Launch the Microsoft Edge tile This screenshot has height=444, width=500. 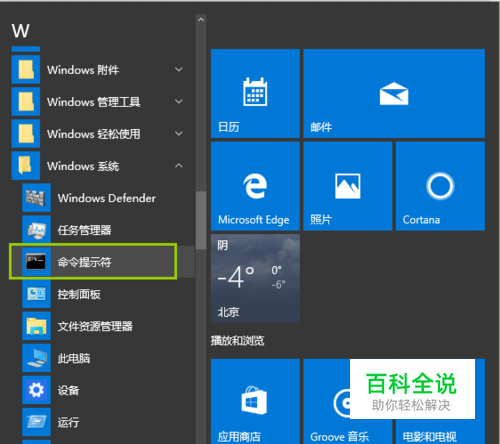[x=255, y=186]
